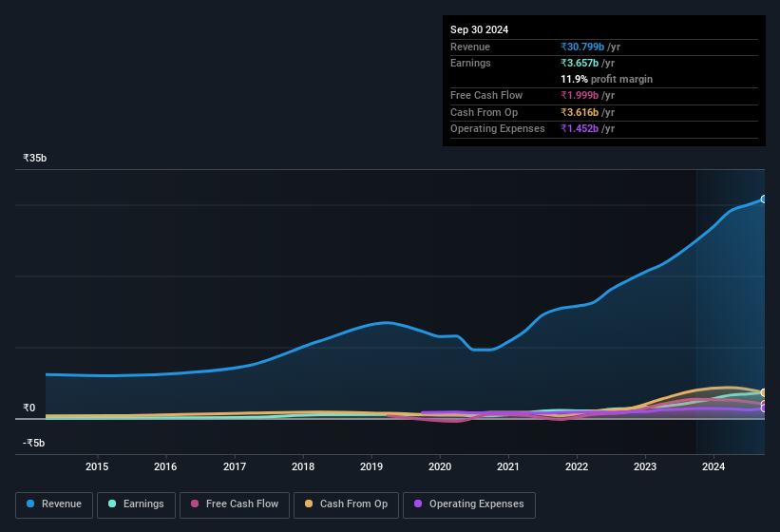Click the ₹1.999b free cash flow value
This screenshot has width=780, height=532.
[580, 95]
